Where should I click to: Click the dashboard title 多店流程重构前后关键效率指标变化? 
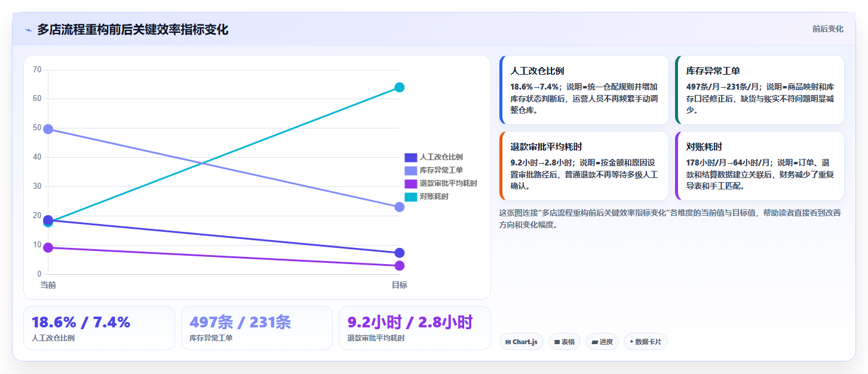click(133, 29)
